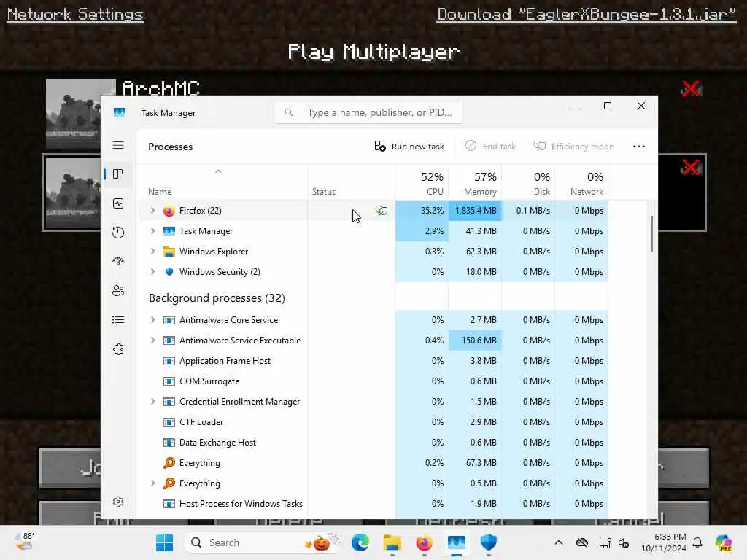Viewport: 747px width, 560px height.
Task: Open the Network Settings link in Minecraft
Action: [75, 15]
